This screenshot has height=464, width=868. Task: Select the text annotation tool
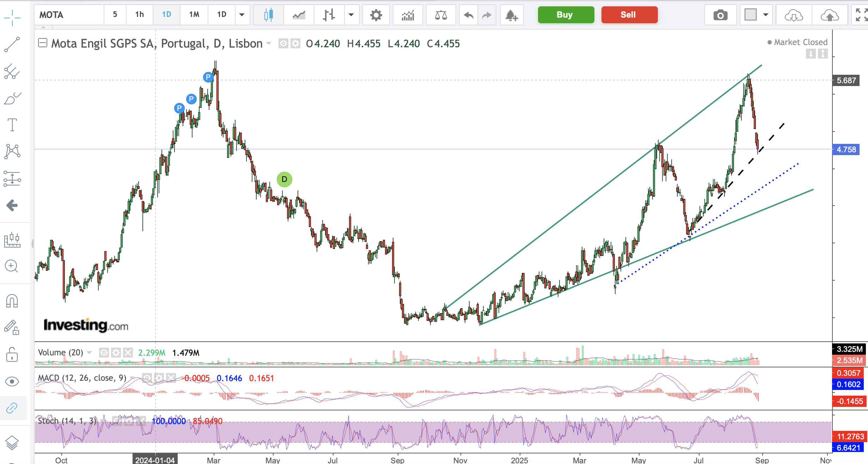[x=12, y=125]
